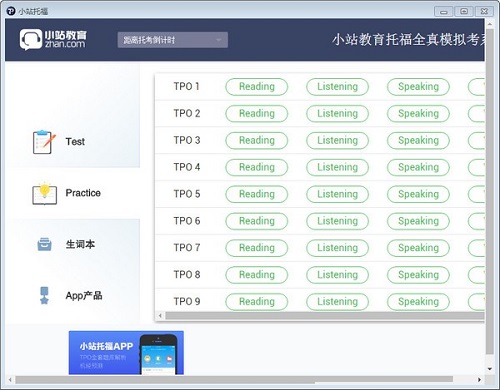
Task: Select TPO 6 Listening
Action: coord(337,221)
